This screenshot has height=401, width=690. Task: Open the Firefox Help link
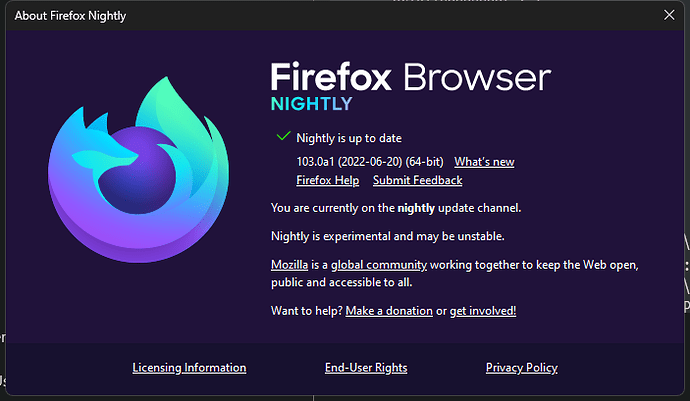point(328,180)
